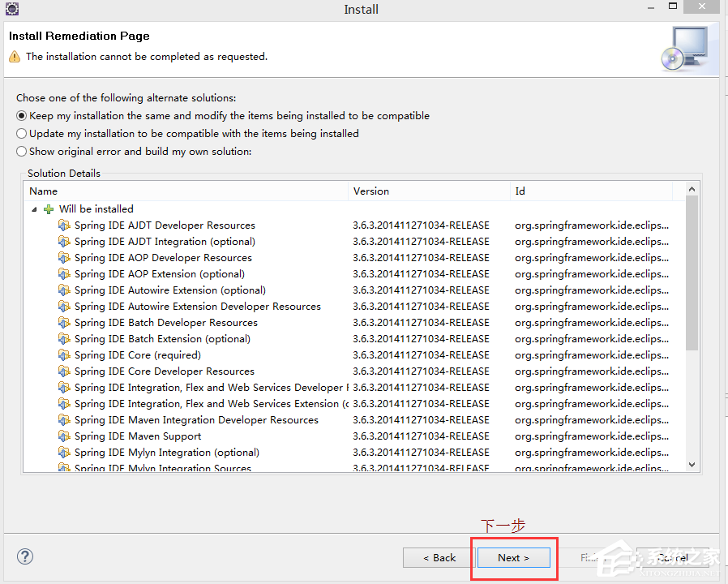Screen dimensions: 728x584
Task: Select Update my installation to be compatible
Action: coord(21,133)
